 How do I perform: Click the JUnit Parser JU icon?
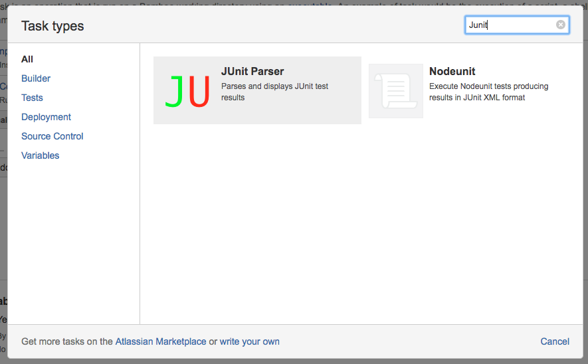[x=187, y=91]
